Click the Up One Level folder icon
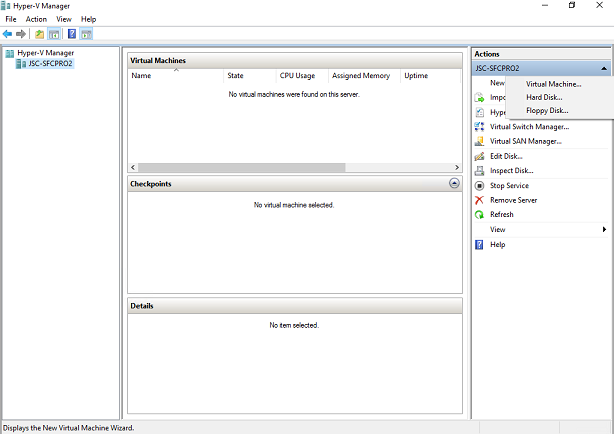 pos(39,34)
